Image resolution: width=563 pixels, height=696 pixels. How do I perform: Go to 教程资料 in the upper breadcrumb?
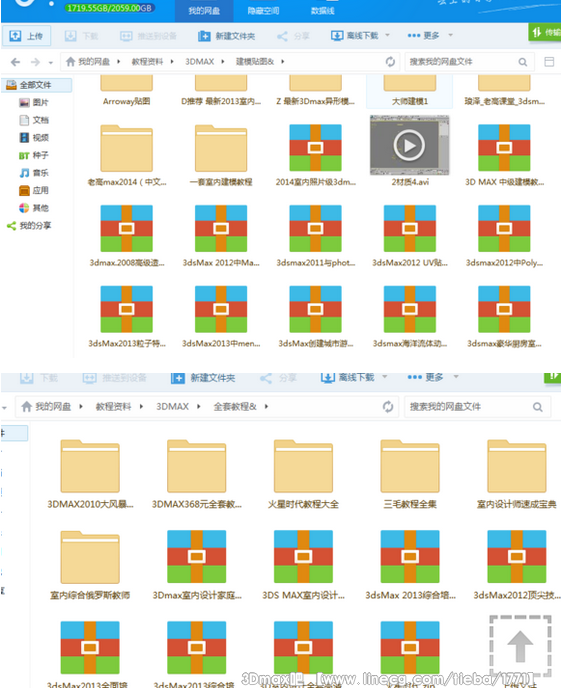click(147, 62)
